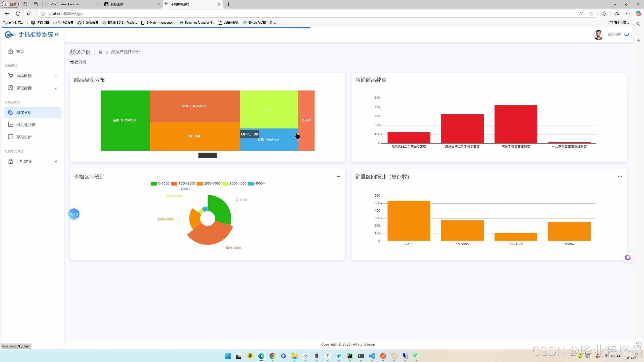Click the 数据描述性分析 breadcrumb text
644x362 pixels.
[x=126, y=52]
